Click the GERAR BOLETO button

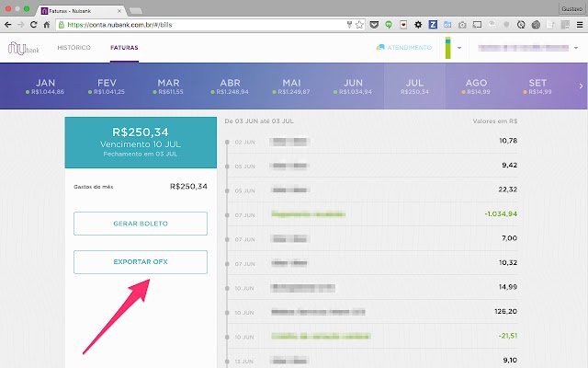pos(141,224)
